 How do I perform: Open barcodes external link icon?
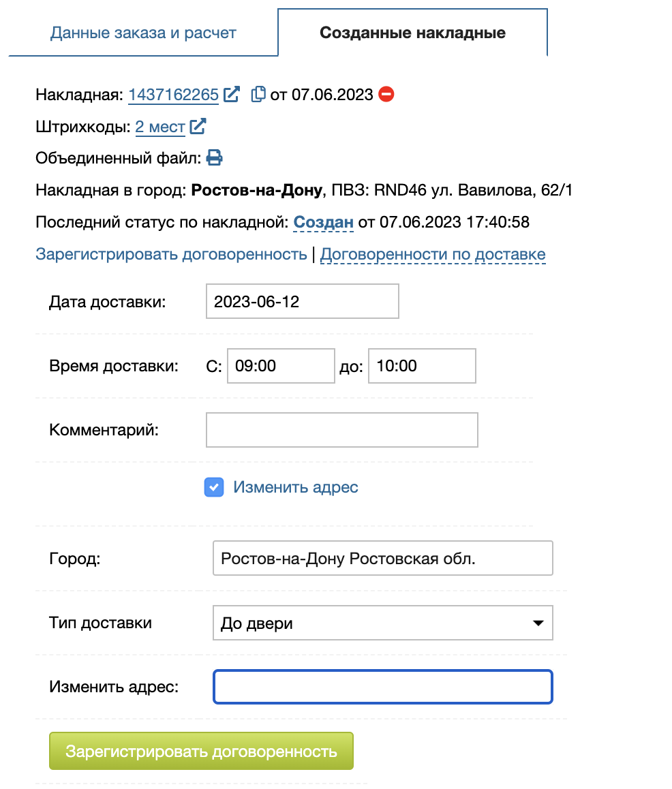[198, 126]
